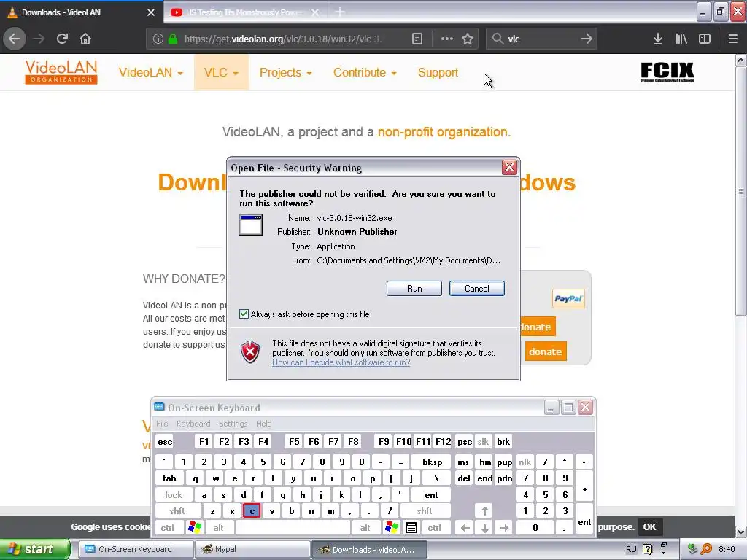Toggle the nlk num lock key
The image size is (747, 560).
click(x=525, y=462)
